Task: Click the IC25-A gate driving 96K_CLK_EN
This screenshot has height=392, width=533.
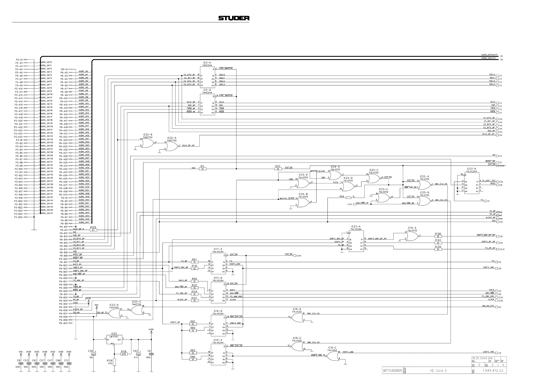Action: coord(425,185)
